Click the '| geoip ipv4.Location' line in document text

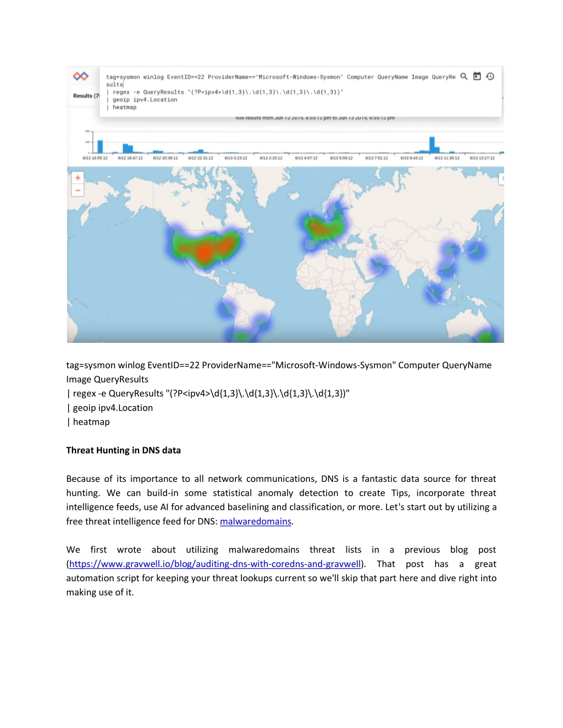point(110,408)
